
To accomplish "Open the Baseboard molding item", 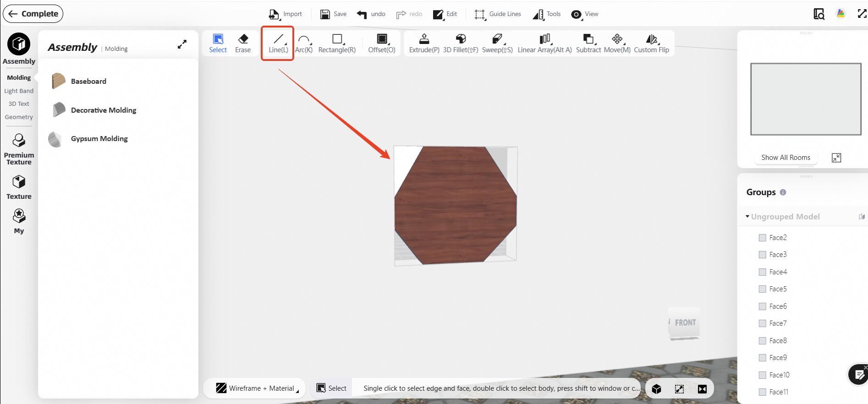I will pyautogui.click(x=80, y=81).
